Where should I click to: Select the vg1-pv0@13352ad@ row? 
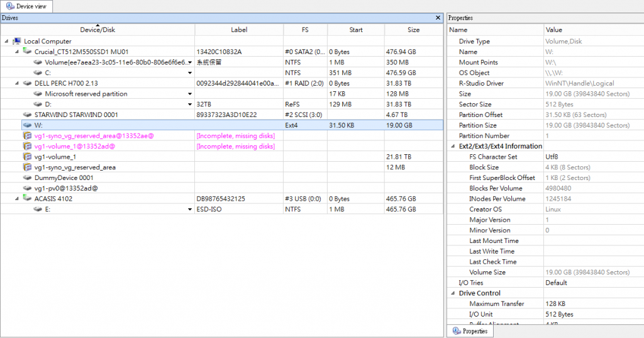coord(66,188)
